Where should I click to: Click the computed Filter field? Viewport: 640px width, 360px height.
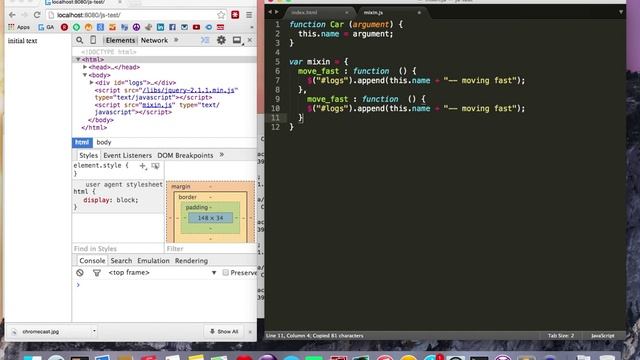pyautogui.click(x=211, y=249)
